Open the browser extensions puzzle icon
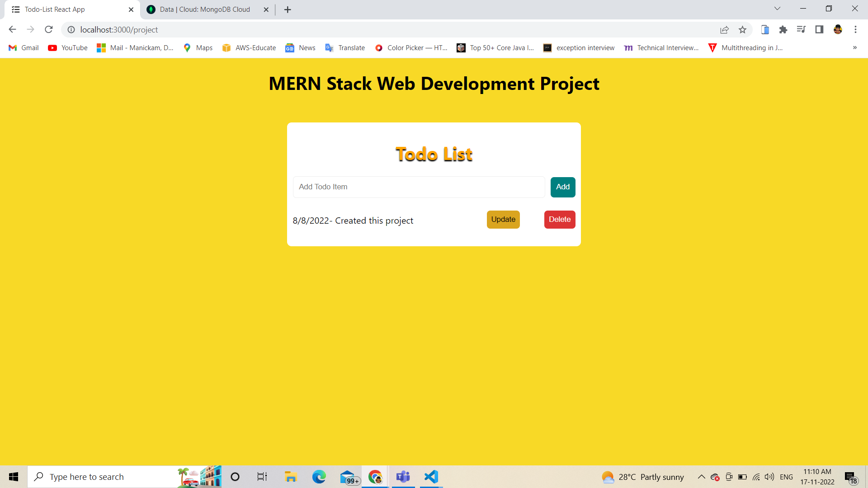 [783, 29]
